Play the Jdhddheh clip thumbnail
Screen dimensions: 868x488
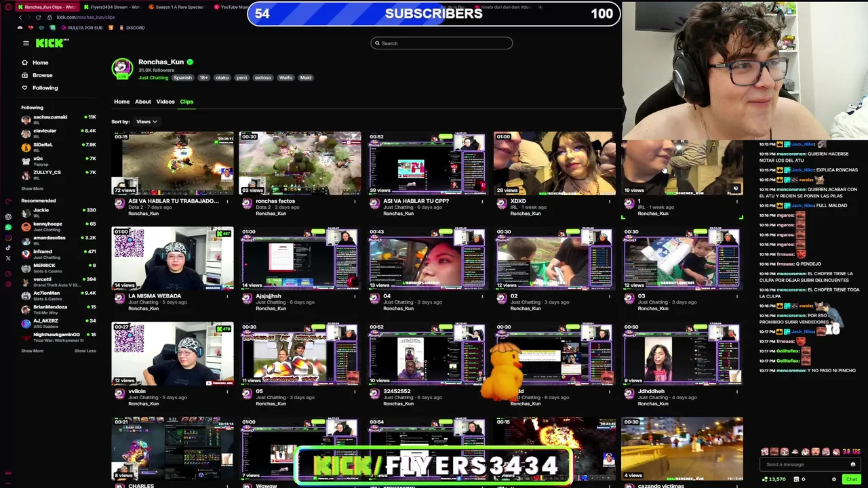pyautogui.click(x=682, y=353)
